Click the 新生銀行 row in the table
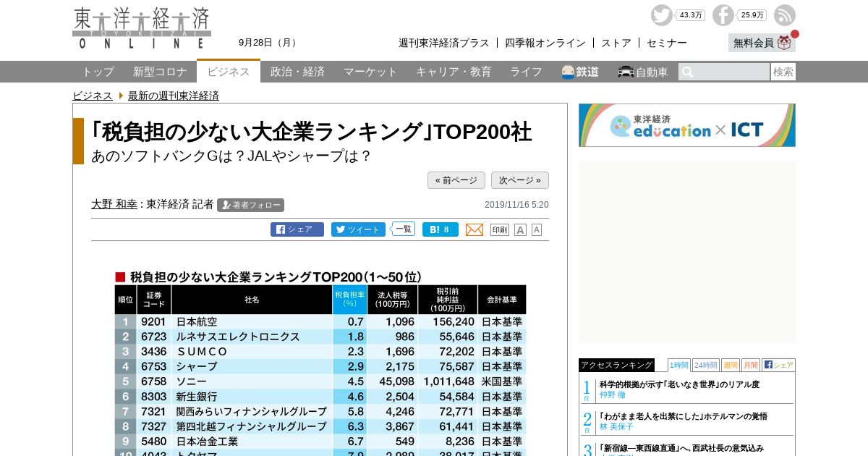 [320, 396]
